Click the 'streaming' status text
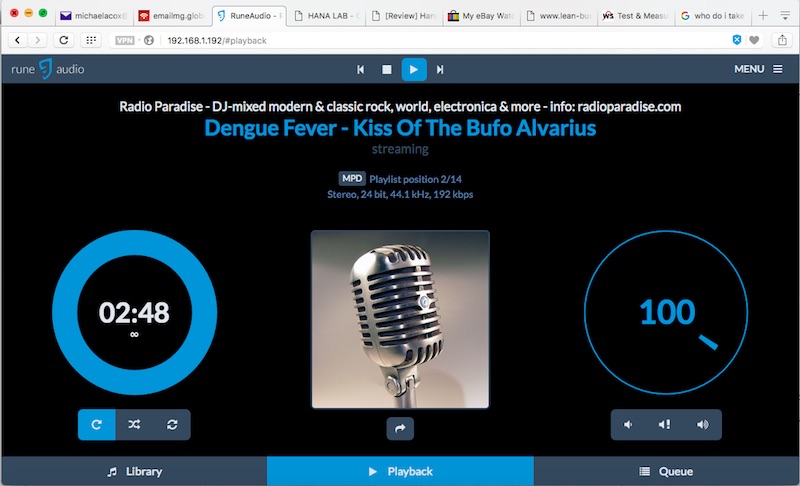Screen dimensions: 800x486 tap(400, 149)
